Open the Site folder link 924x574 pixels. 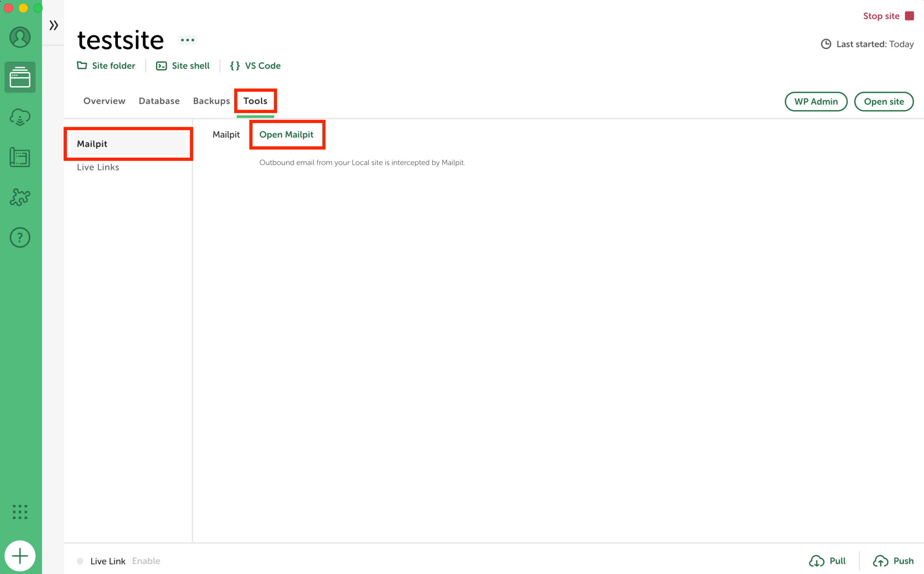[x=106, y=66]
